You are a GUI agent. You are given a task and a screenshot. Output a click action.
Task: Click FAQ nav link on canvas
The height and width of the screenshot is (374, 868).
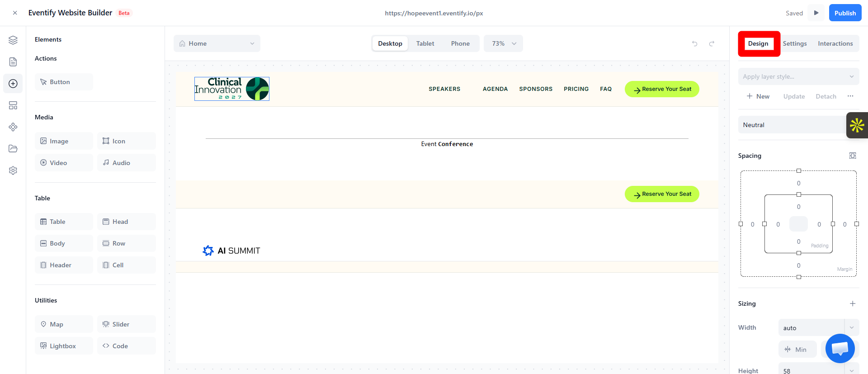pyautogui.click(x=606, y=89)
